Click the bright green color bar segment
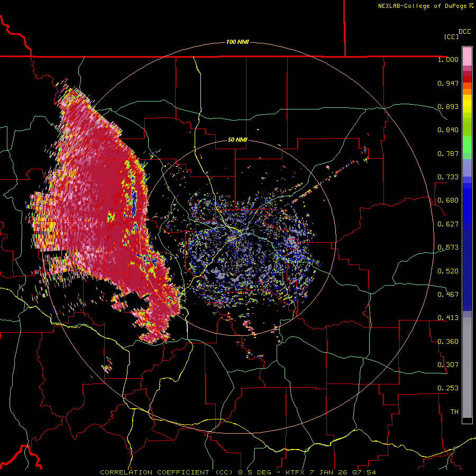The width and height of the screenshot is (476, 476). pyautogui.click(x=467, y=144)
